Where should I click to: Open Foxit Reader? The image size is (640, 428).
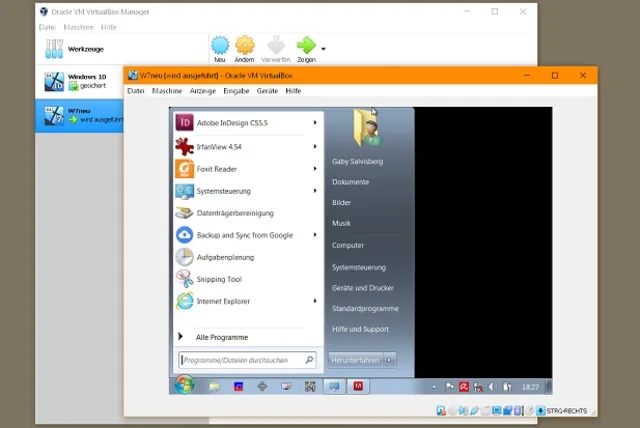[x=216, y=169]
